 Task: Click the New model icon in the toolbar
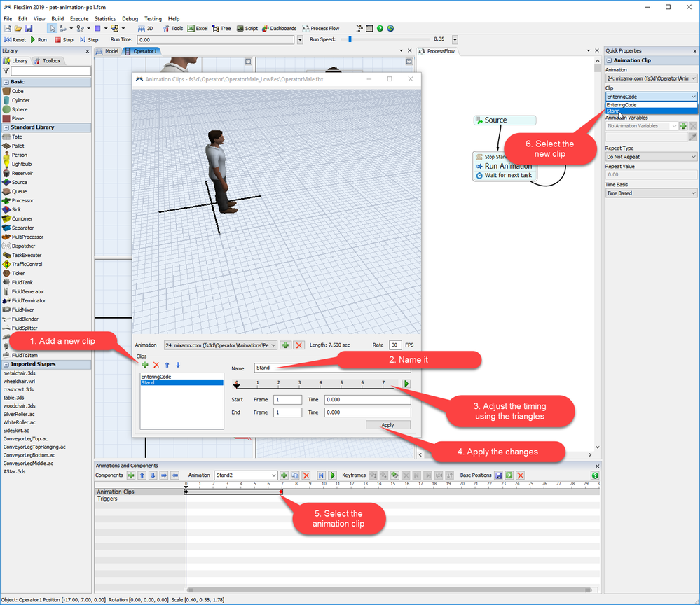pyautogui.click(x=8, y=28)
